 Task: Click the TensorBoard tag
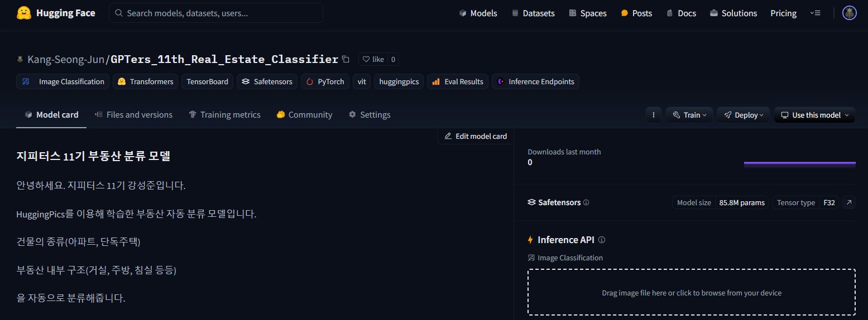tap(207, 81)
